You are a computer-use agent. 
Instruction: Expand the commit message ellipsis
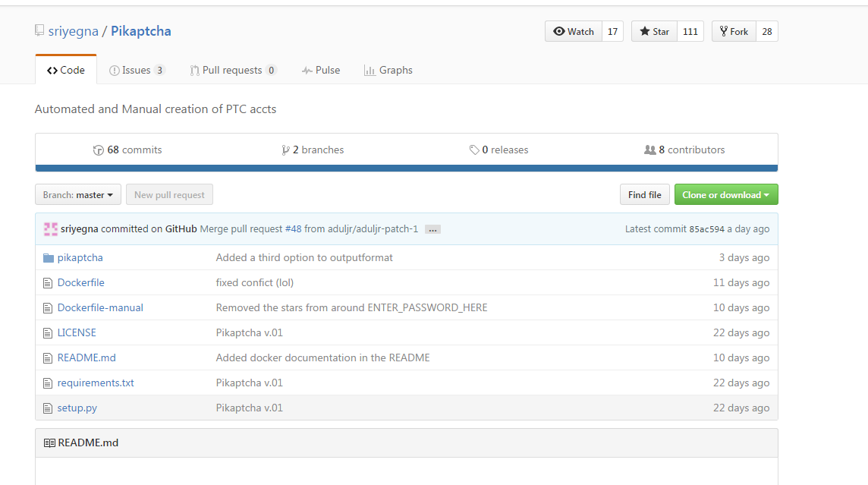point(432,229)
